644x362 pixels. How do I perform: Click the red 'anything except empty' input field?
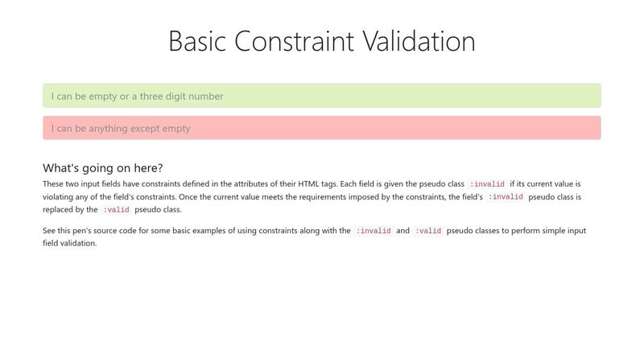click(x=321, y=128)
